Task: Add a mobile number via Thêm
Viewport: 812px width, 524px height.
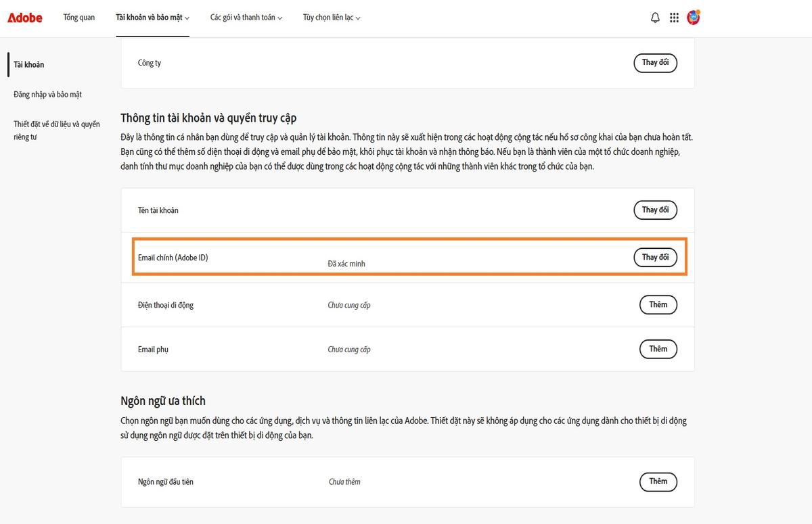Action: tap(657, 304)
